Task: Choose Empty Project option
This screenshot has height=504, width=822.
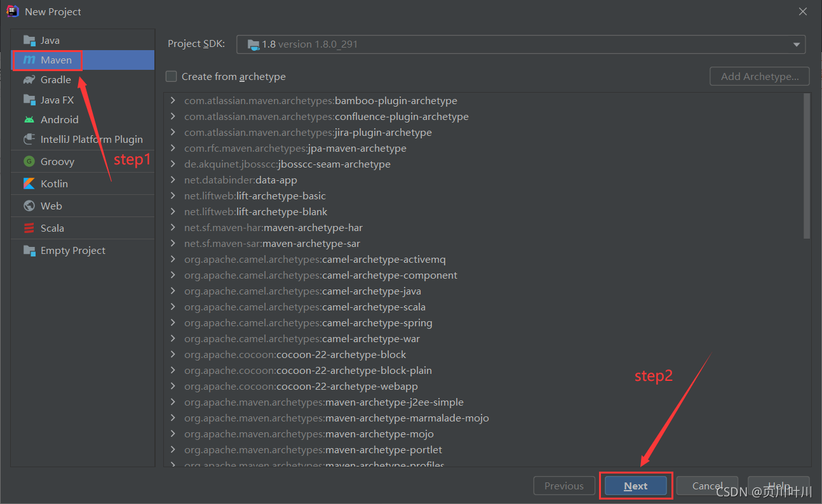Action: [83, 250]
